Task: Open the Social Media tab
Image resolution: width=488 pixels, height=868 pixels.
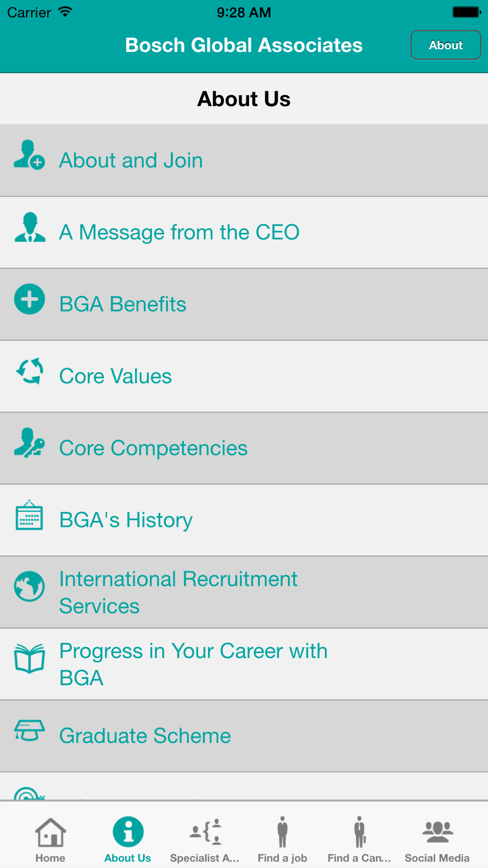Action: click(x=437, y=840)
